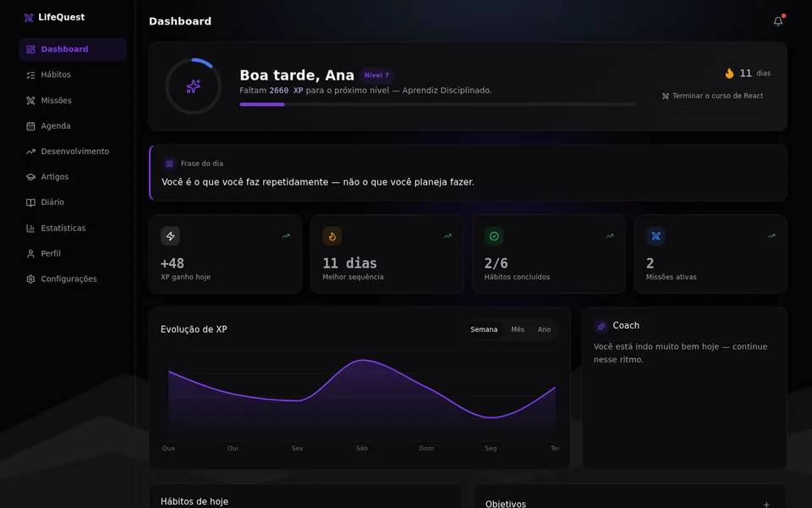Go to Hábitos page
This screenshot has height=508, width=812.
[73, 75]
